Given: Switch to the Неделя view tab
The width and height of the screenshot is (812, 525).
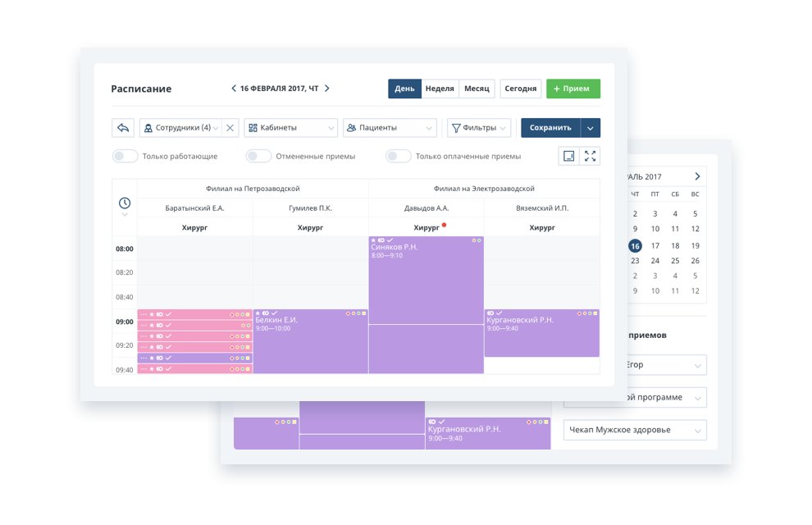Looking at the screenshot, I should 440,89.
